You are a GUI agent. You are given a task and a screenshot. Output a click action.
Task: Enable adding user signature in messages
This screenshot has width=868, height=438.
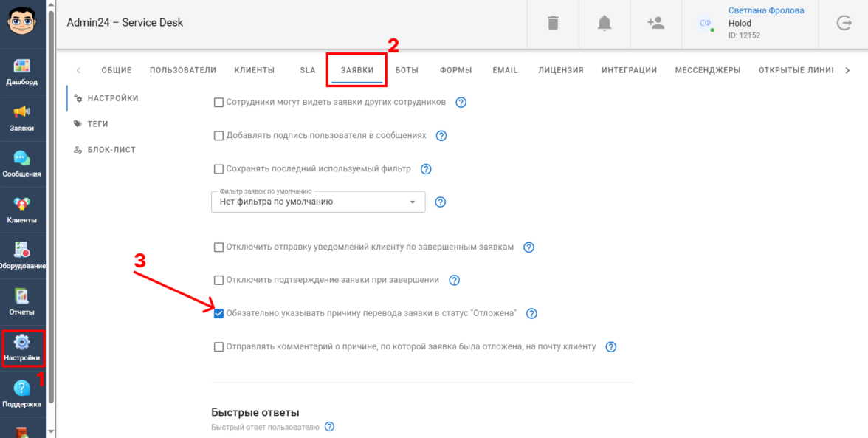218,136
